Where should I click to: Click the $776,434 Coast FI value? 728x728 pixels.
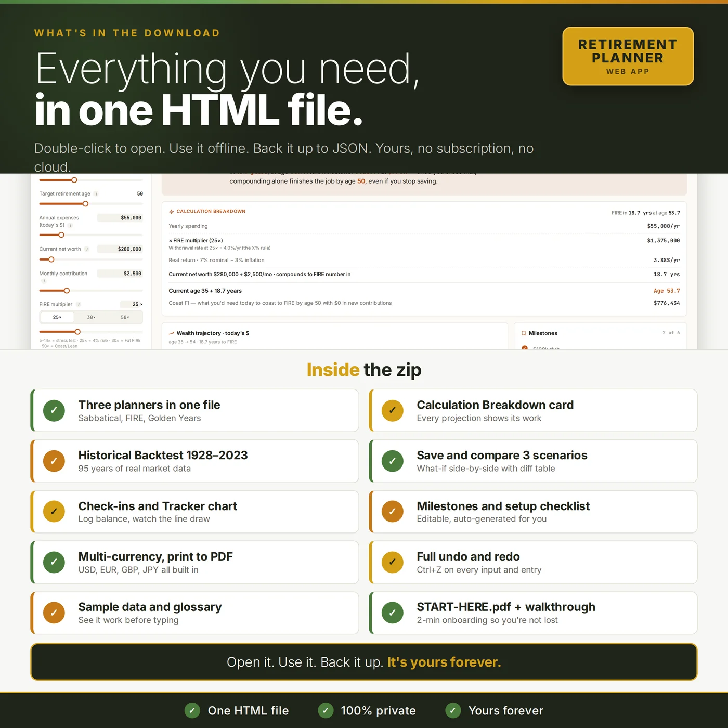pos(667,303)
